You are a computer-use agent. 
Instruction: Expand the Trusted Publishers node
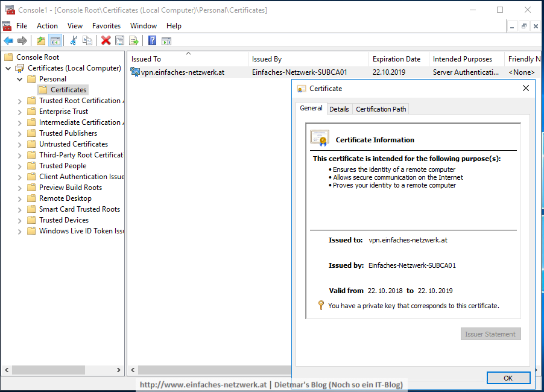click(20, 133)
